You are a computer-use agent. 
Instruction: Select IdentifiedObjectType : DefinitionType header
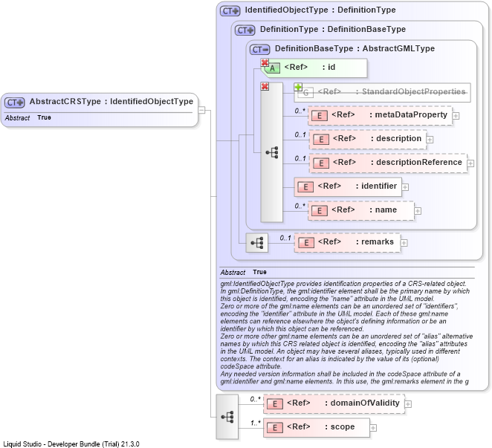pos(320,10)
